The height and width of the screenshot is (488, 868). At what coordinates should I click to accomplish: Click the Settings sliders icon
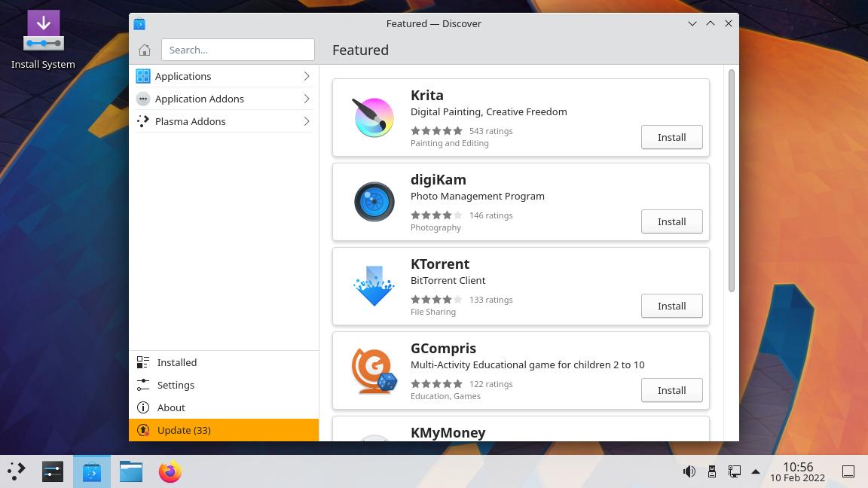(143, 385)
